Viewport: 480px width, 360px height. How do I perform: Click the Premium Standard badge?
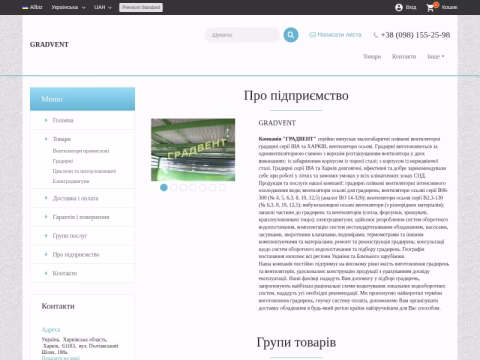[x=141, y=7]
